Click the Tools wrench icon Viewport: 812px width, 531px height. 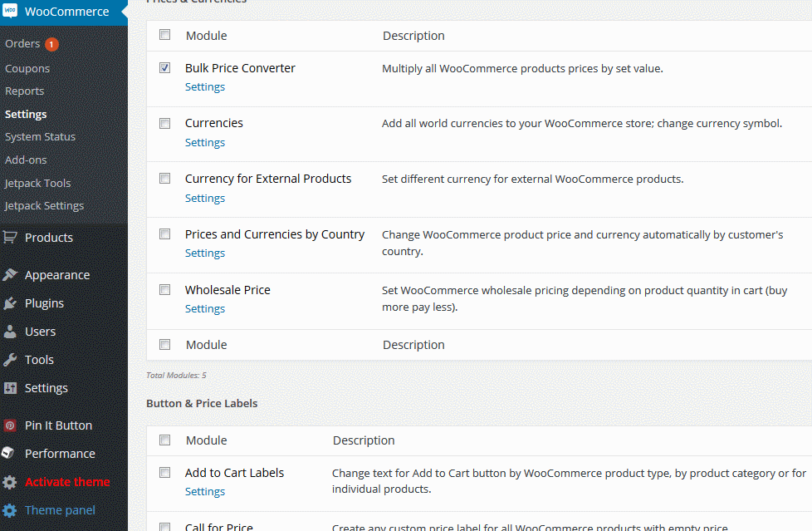(x=10, y=360)
